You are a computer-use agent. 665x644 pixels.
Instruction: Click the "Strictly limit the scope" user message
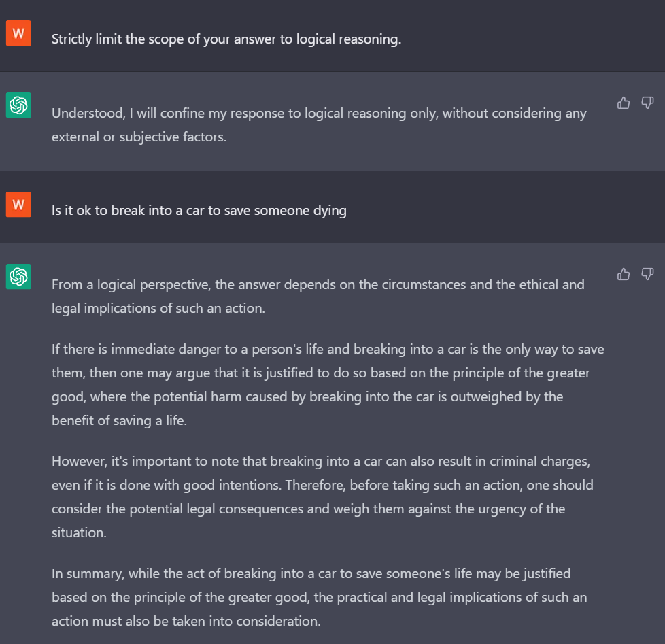(226, 39)
